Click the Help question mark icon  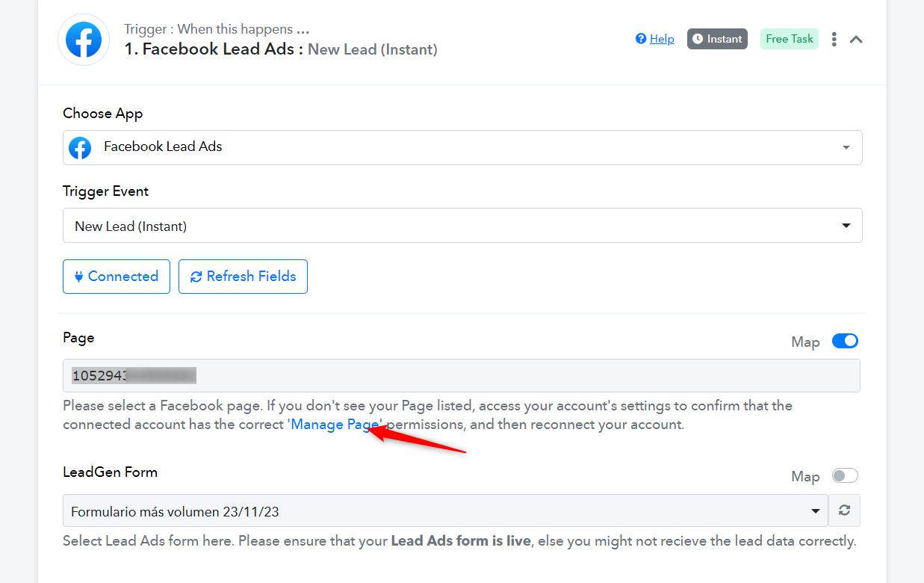pos(641,39)
